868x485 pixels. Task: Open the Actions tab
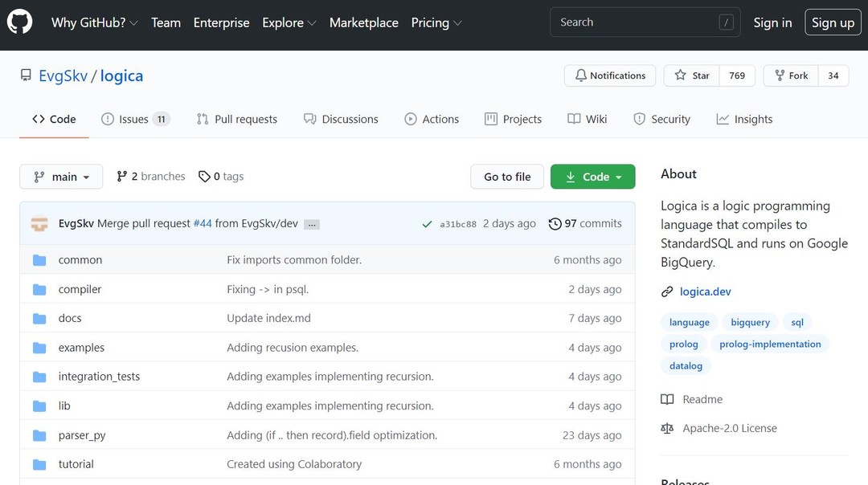coord(432,119)
